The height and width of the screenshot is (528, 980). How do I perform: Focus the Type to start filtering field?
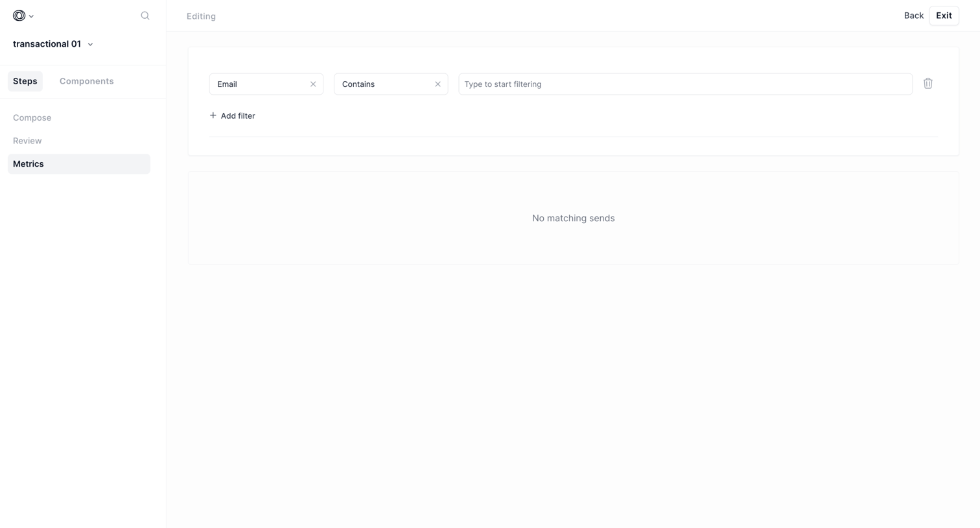point(685,84)
